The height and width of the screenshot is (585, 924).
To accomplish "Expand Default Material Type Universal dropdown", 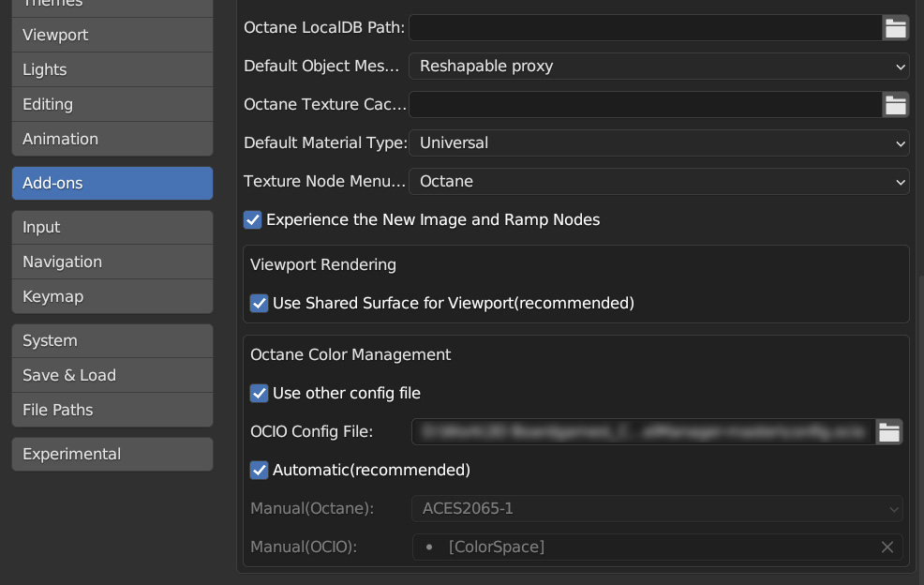I will coord(659,142).
